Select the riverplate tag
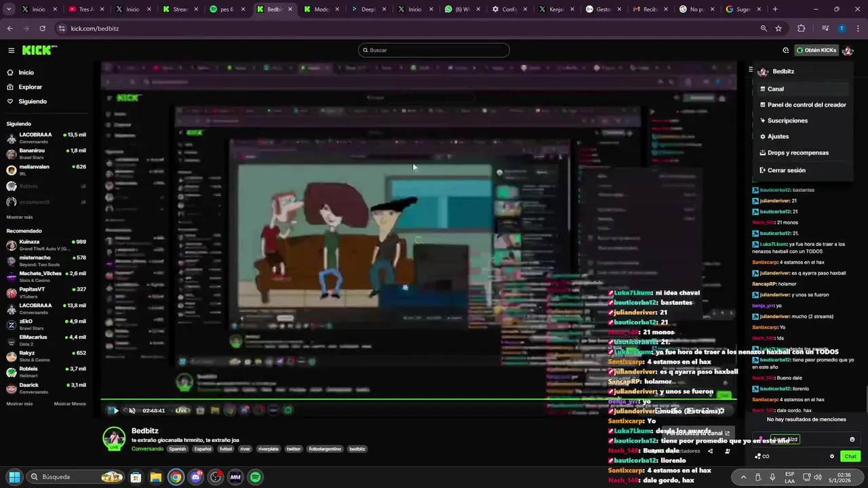Screen dimensions: 868x488 pos(269,449)
